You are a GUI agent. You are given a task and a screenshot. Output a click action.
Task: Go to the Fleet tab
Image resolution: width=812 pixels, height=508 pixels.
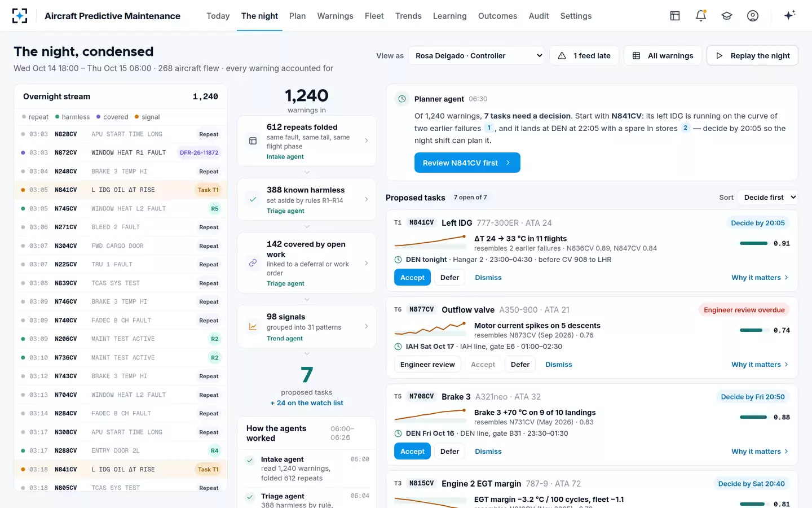pos(374,16)
